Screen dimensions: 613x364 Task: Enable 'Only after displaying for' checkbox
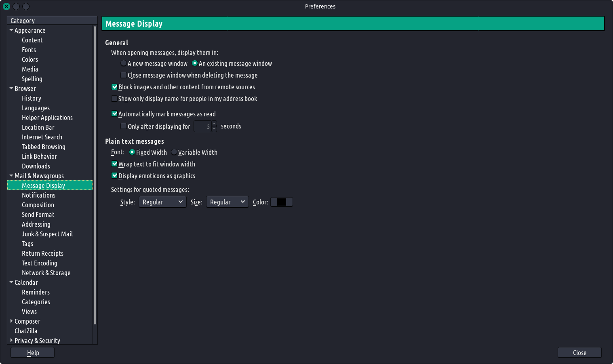pyautogui.click(x=124, y=126)
